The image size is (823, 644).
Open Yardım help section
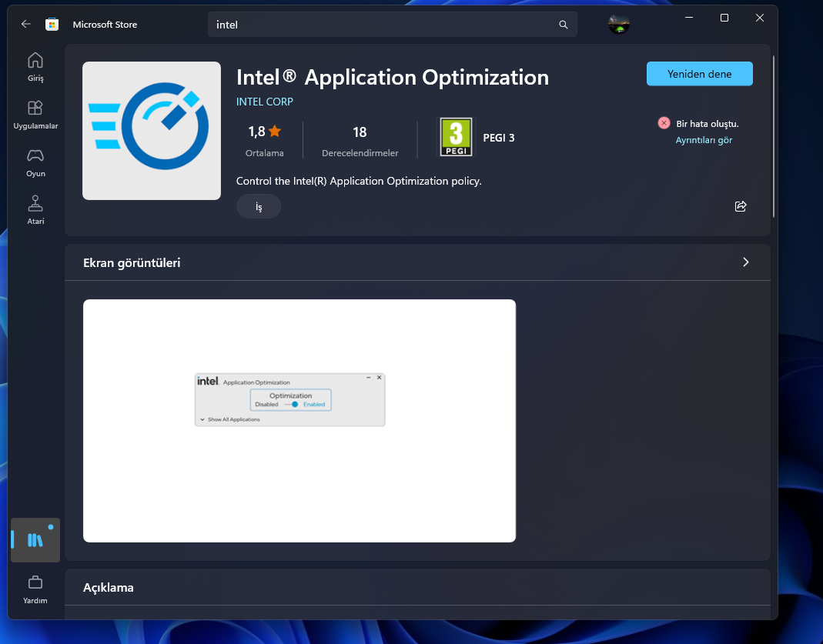coord(35,590)
